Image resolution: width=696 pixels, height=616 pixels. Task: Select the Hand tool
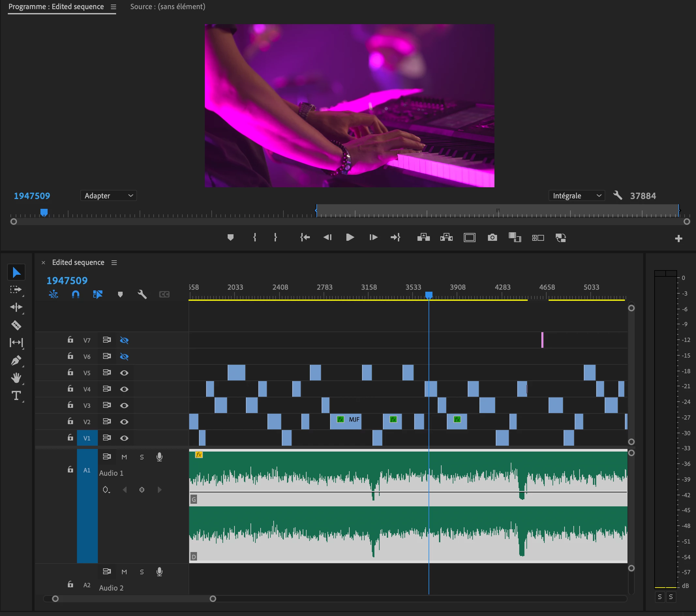[x=16, y=378]
